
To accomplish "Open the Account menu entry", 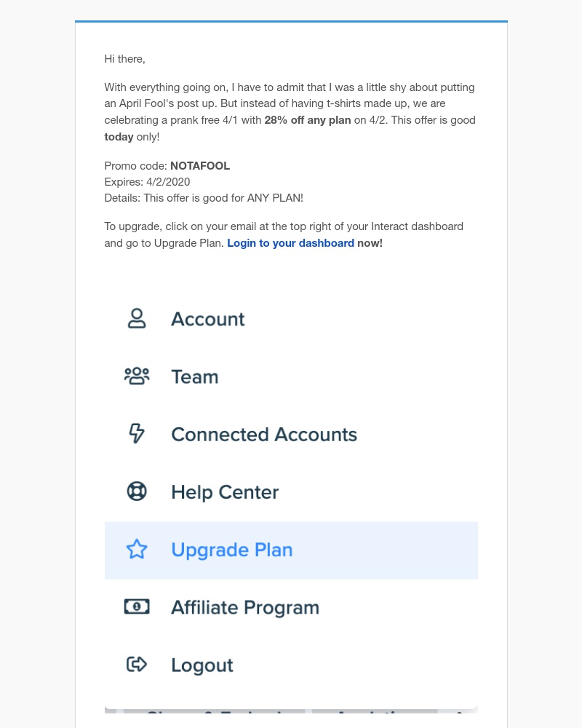I will 291,319.
